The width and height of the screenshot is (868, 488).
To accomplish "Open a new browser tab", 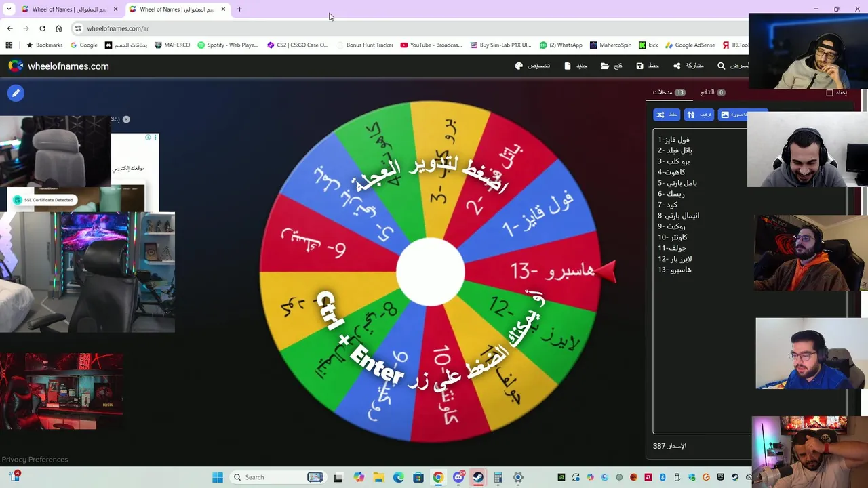I will [239, 9].
